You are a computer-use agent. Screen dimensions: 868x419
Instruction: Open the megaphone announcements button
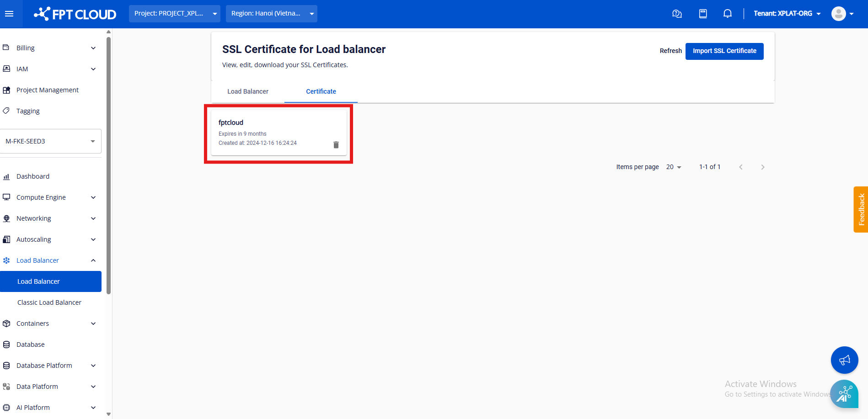(844, 360)
